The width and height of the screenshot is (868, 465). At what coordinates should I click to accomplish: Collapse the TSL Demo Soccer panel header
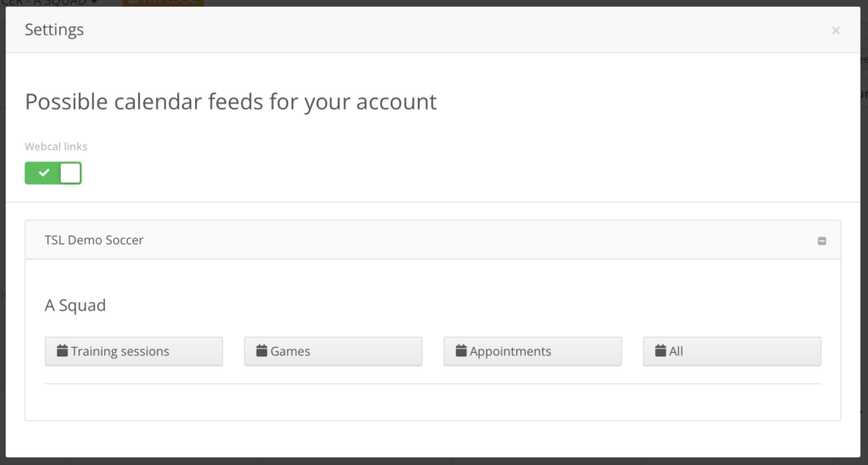(x=433, y=240)
